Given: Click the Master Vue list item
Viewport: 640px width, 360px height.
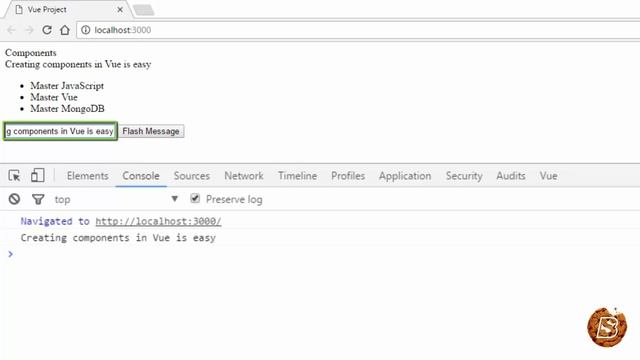Looking at the screenshot, I should 53,97.
